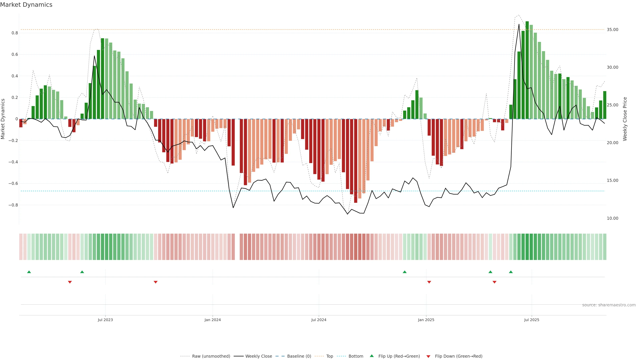Click the white gap in the heatmap strip
Screen dimensions: 644x362
[x=237, y=247]
